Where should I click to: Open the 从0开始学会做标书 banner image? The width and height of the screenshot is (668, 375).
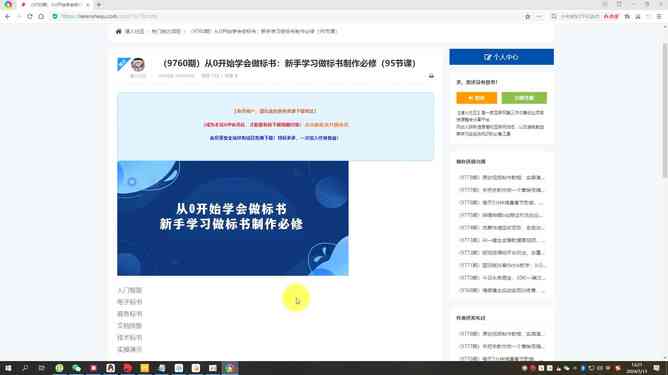point(233,218)
